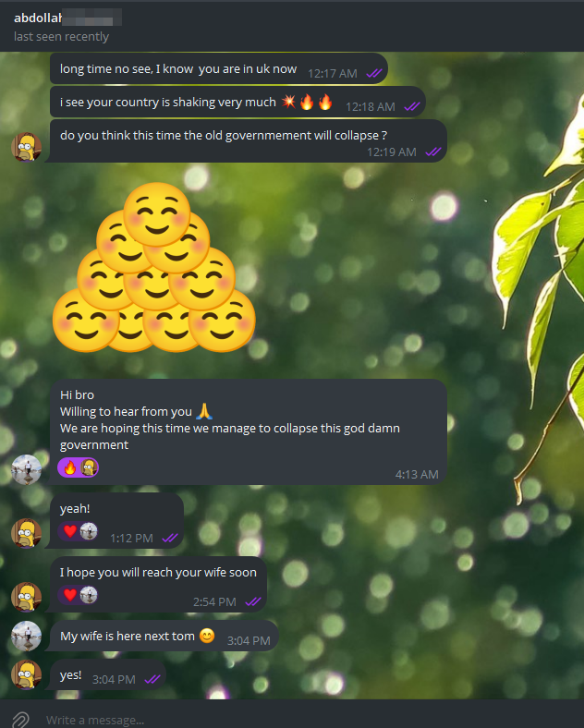Click Homer avatar beside 'old government will collapse' message
Screen dimensions: 584x728
[27, 147]
